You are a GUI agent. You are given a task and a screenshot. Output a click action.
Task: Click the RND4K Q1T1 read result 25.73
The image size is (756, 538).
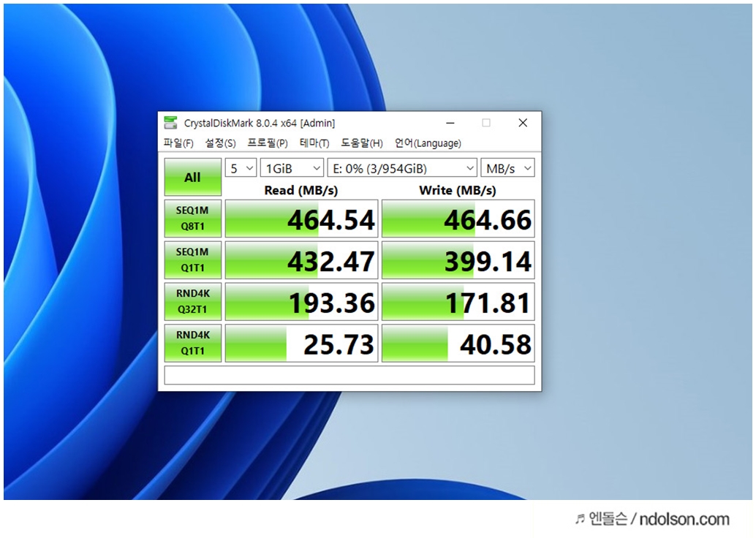coord(301,343)
